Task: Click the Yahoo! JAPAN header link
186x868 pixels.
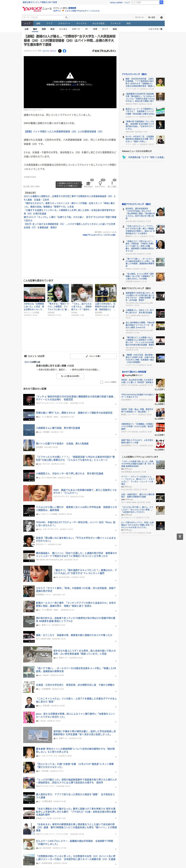Action: (x=116, y=2)
